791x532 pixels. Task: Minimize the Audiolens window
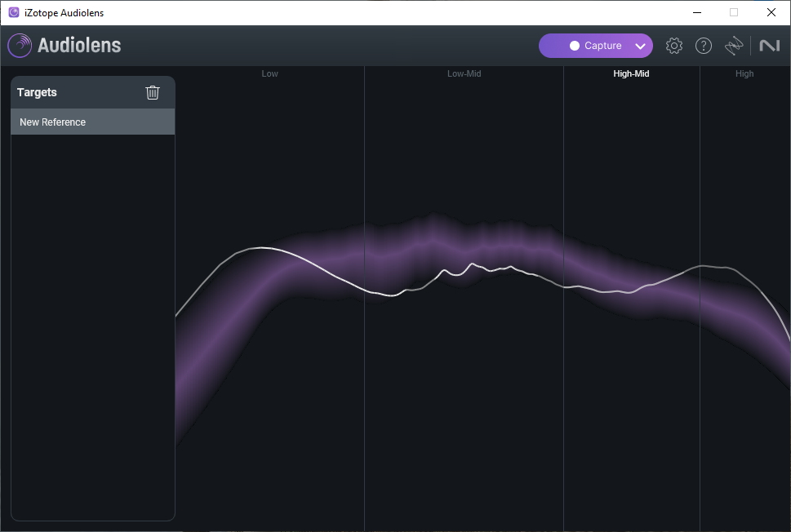(697, 12)
